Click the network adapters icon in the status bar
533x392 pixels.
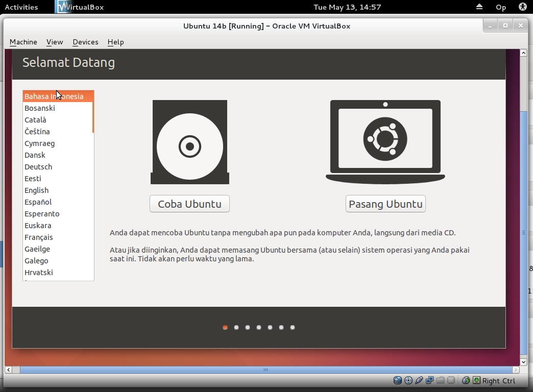[x=429, y=380]
